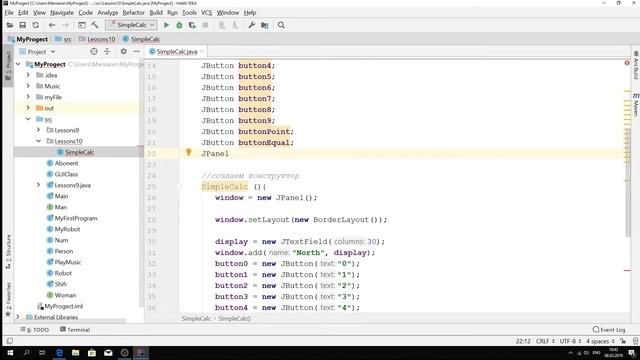Collapse the src folder

28,119
